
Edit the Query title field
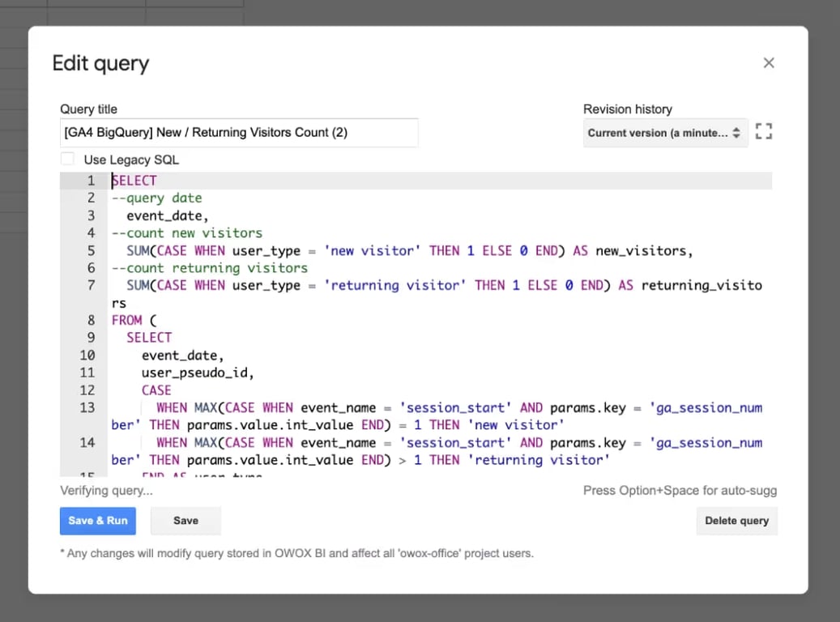click(x=239, y=132)
